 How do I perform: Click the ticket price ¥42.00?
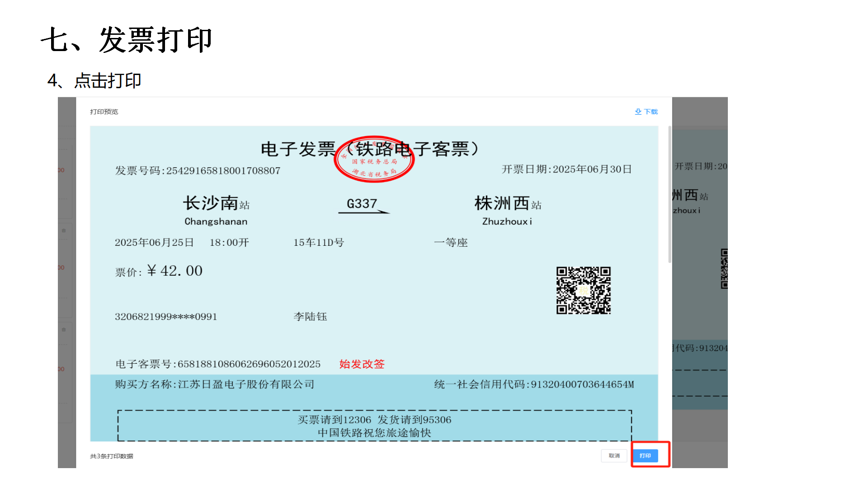(175, 271)
